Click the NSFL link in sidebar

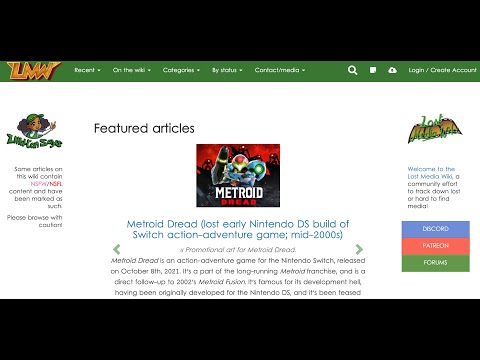(56, 184)
